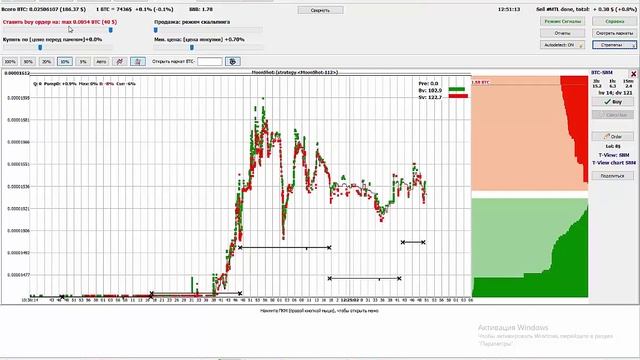Click the highlighted chart icon beside Авто
The image size is (640, 360).
coord(138,62)
